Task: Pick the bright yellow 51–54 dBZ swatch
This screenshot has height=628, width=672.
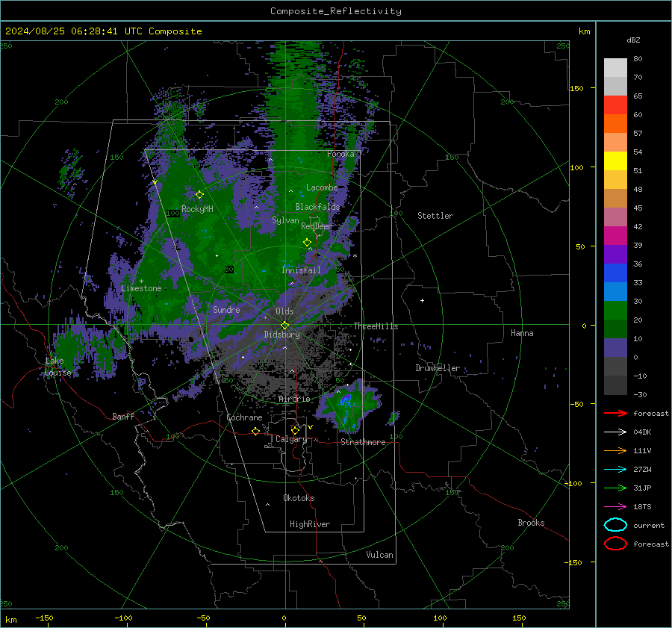Action: pos(615,161)
